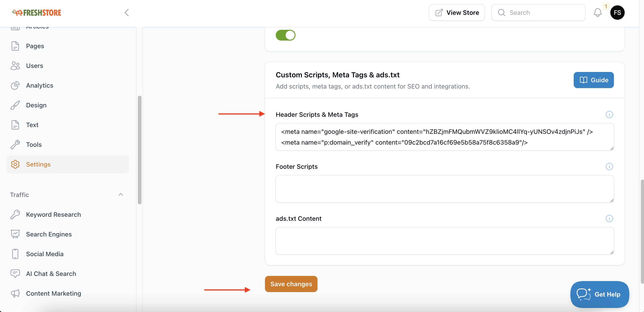Open the FS user avatar menu
The image size is (644, 312).
617,13
